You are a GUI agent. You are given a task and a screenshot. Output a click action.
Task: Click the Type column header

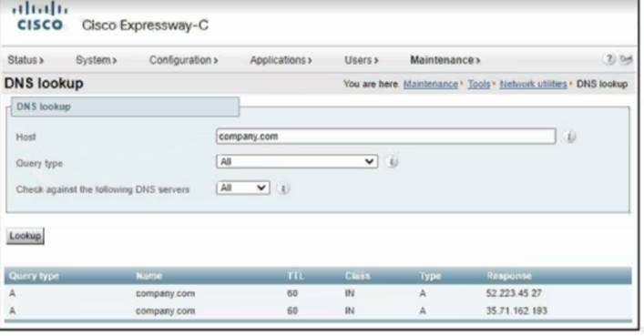[x=430, y=276]
